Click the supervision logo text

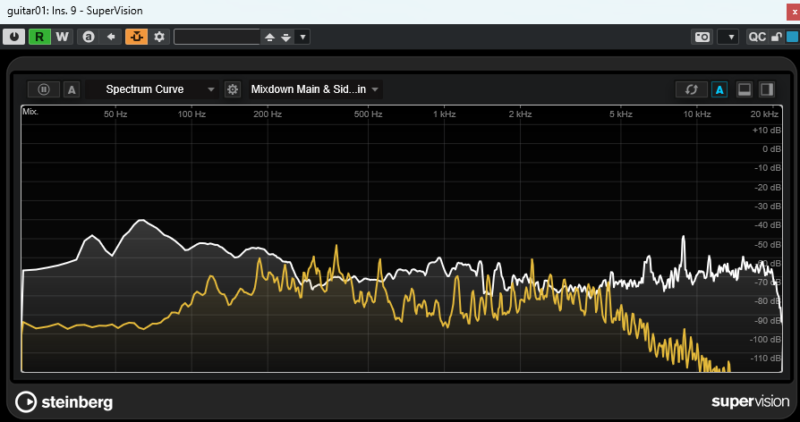[750, 402]
